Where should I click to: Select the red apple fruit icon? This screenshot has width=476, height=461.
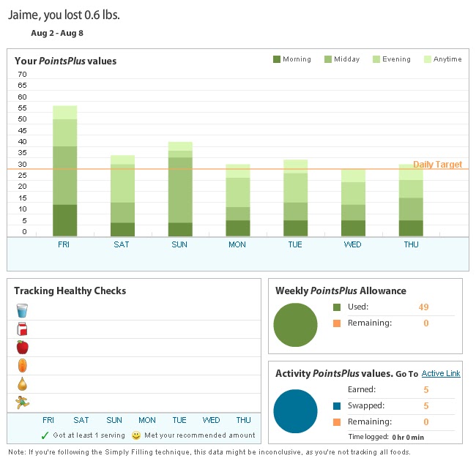pos(23,348)
